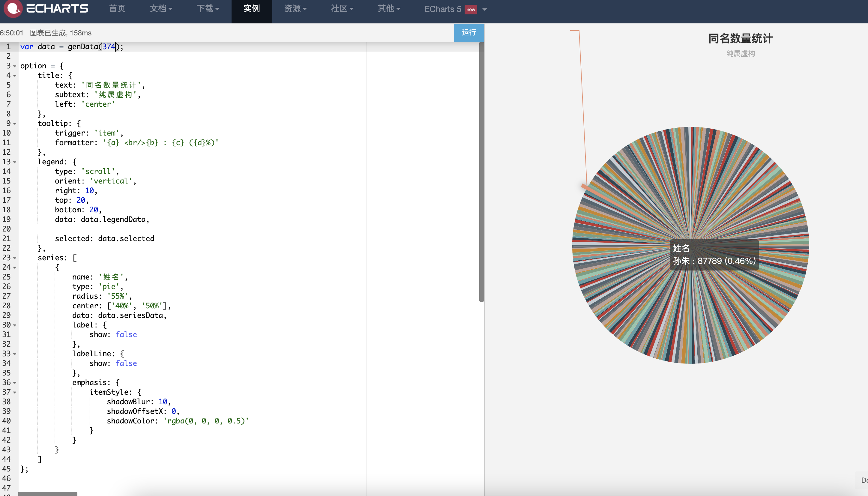Viewport: 868px width, 496px height.
Task: Collapse the emphasis block at line 36
Action: click(15, 383)
